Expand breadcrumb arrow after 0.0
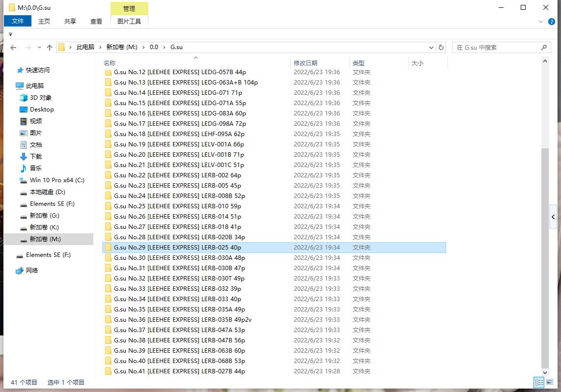Image resolution: width=561 pixels, height=392 pixels. pos(164,47)
